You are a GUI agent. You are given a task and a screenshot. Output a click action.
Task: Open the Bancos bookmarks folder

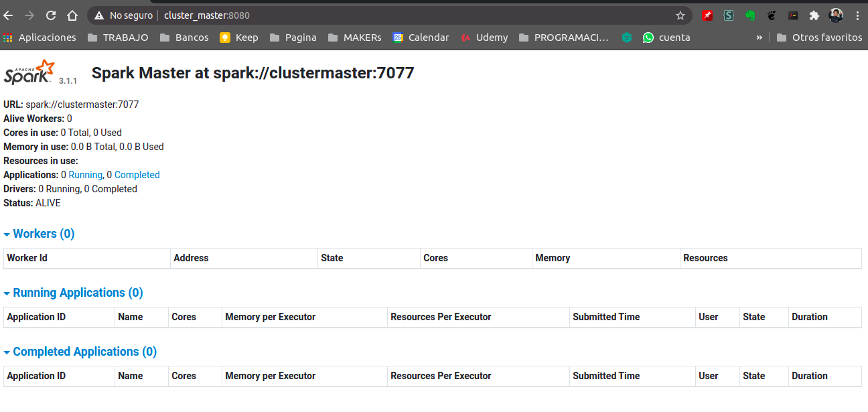(x=184, y=38)
